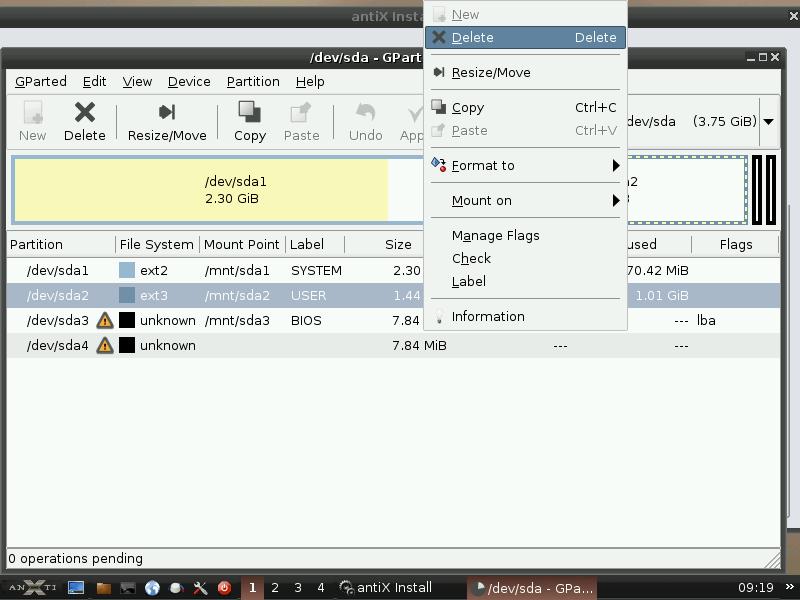The image size is (800, 600).
Task: Click the Delete toolbar X icon
Action: tap(85, 112)
